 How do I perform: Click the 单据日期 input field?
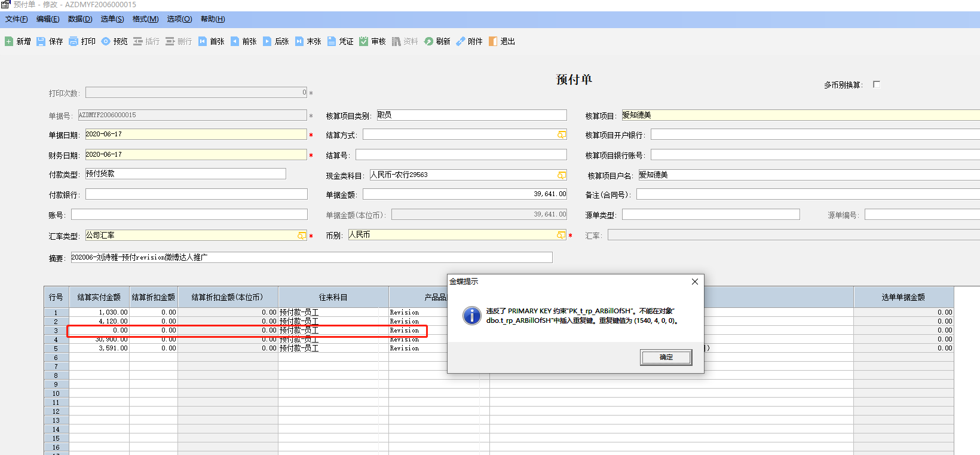pos(196,135)
